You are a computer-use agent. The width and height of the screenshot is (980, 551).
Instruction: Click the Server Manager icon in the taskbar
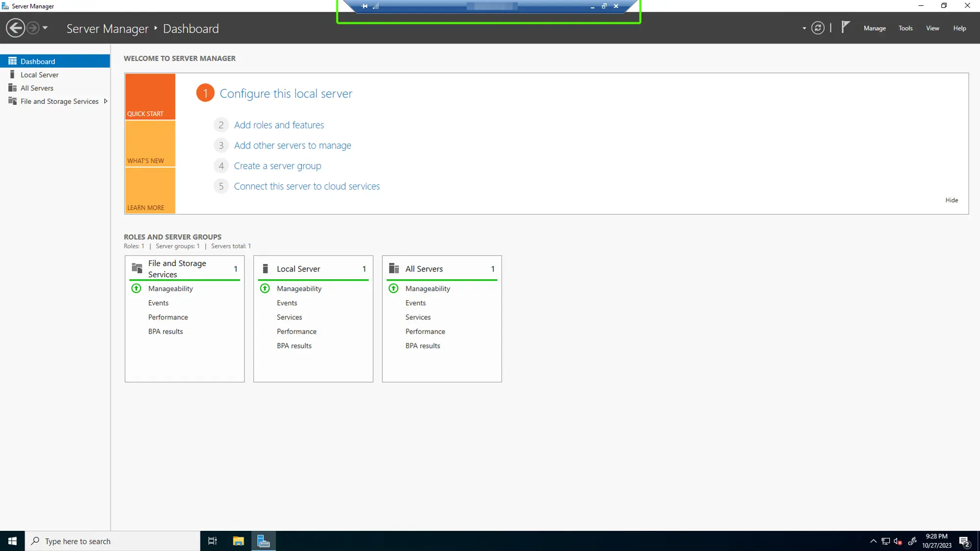pos(263,541)
